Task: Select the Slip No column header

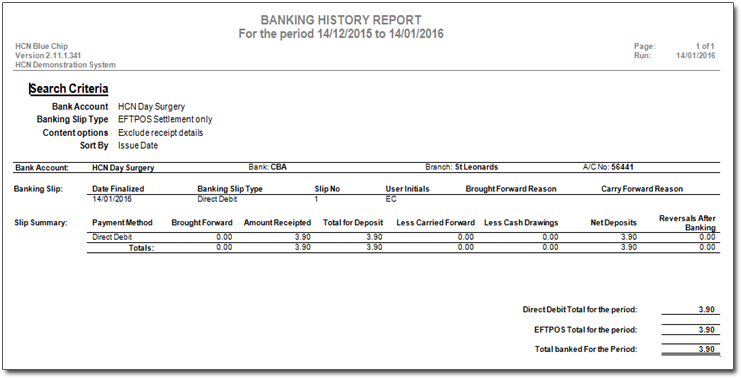Action: pyautogui.click(x=327, y=189)
